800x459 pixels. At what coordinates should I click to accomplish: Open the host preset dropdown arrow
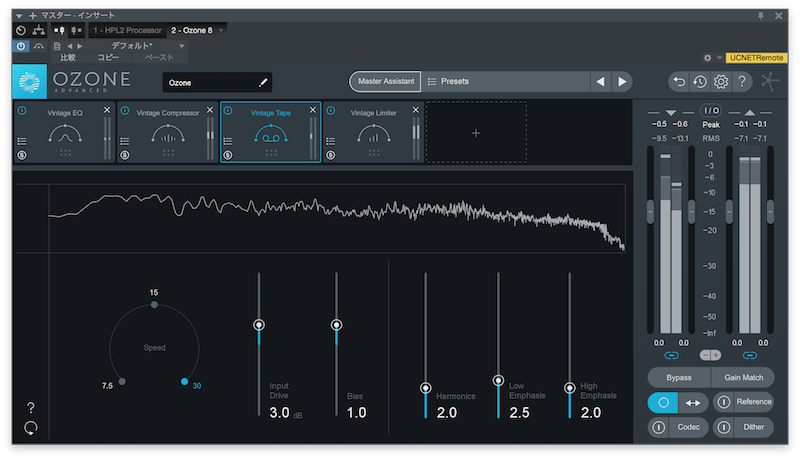pyautogui.click(x=182, y=46)
